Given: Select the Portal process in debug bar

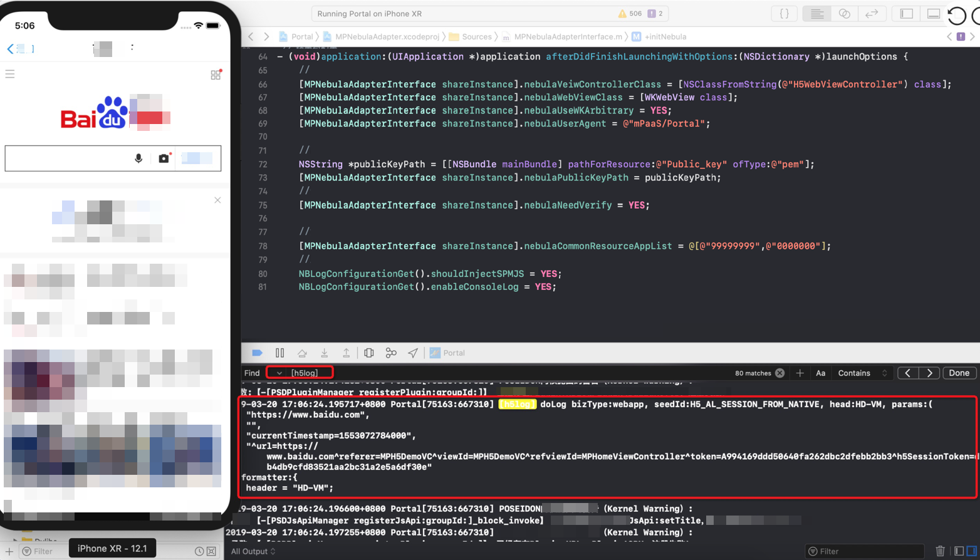Looking at the screenshot, I should coord(447,353).
